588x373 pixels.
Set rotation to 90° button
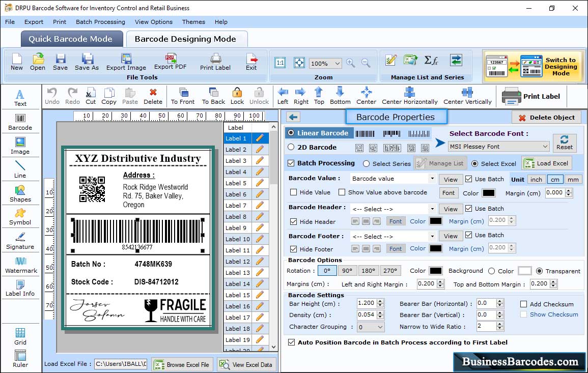347,271
